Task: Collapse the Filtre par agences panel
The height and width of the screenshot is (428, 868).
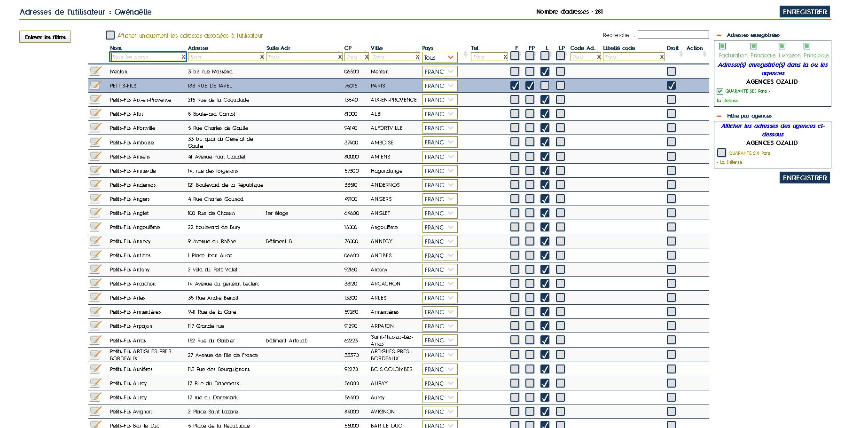Action: click(719, 116)
